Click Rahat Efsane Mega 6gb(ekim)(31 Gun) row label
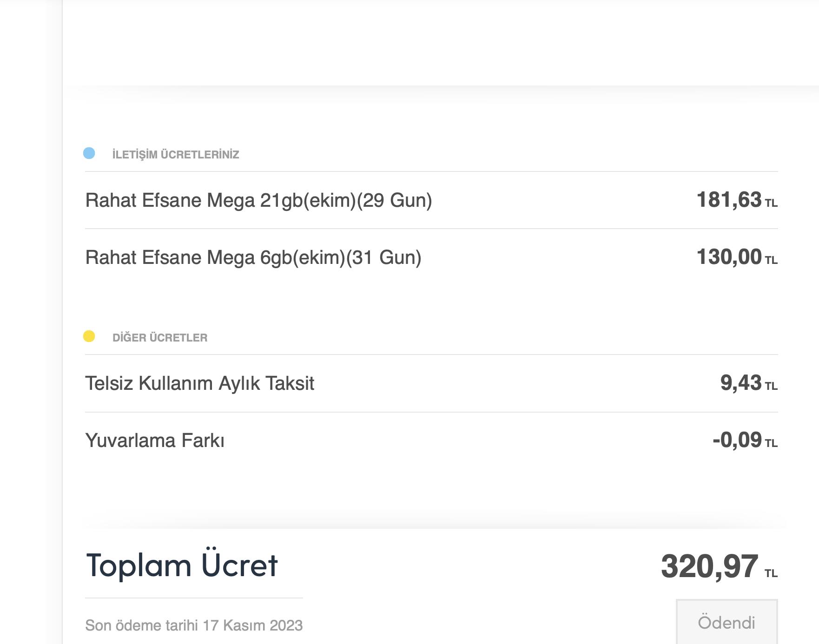The width and height of the screenshot is (819, 644). (x=253, y=257)
